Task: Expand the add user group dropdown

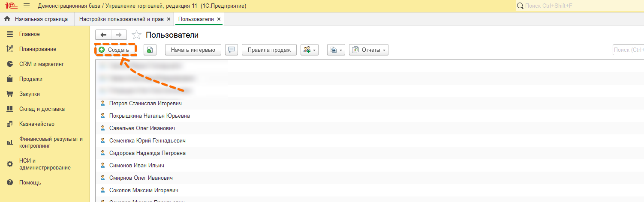Action: 310,50
